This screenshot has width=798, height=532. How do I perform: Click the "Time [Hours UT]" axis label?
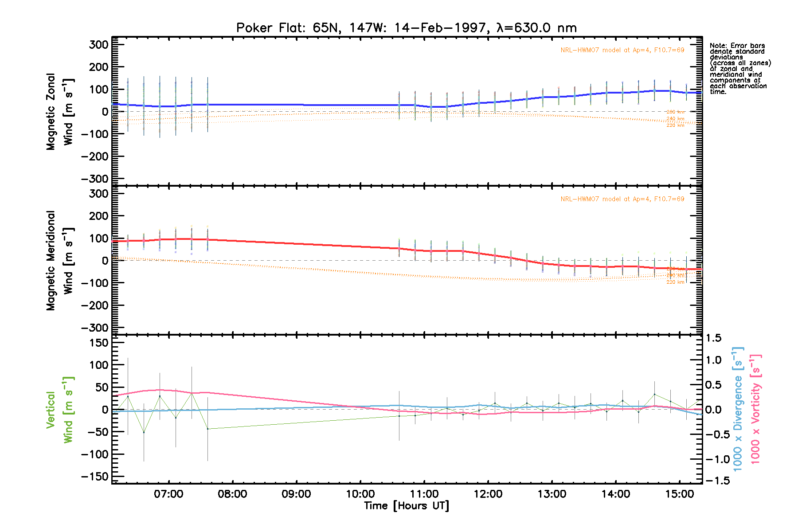coord(406,506)
